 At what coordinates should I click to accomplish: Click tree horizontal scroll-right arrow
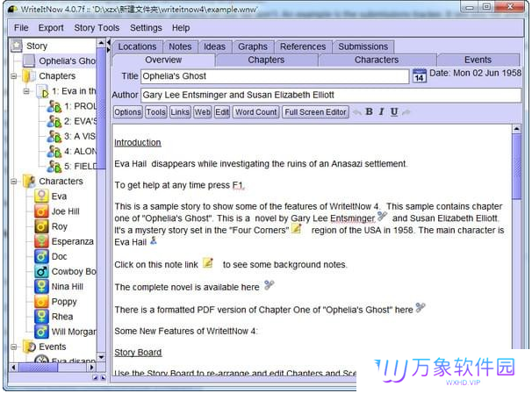click(x=91, y=368)
